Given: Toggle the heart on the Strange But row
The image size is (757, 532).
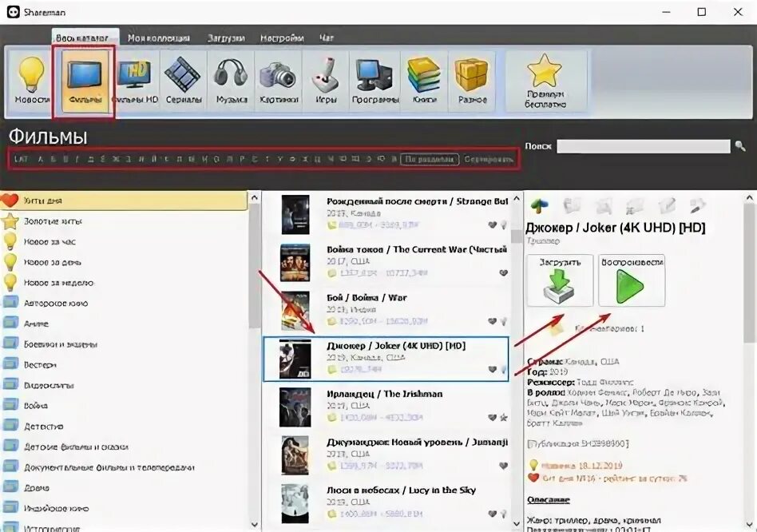Looking at the screenshot, I should tap(493, 224).
